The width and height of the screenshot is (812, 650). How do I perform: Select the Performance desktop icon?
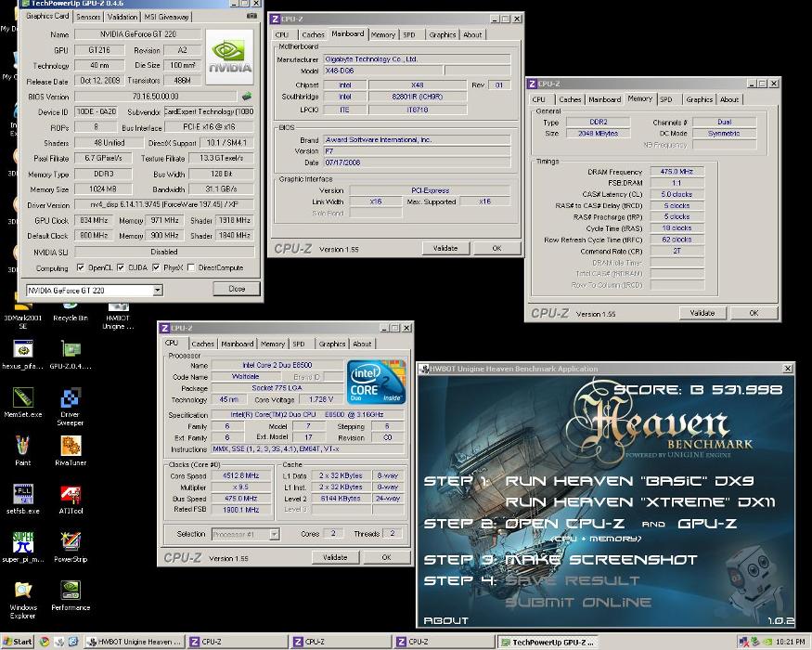click(x=71, y=595)
